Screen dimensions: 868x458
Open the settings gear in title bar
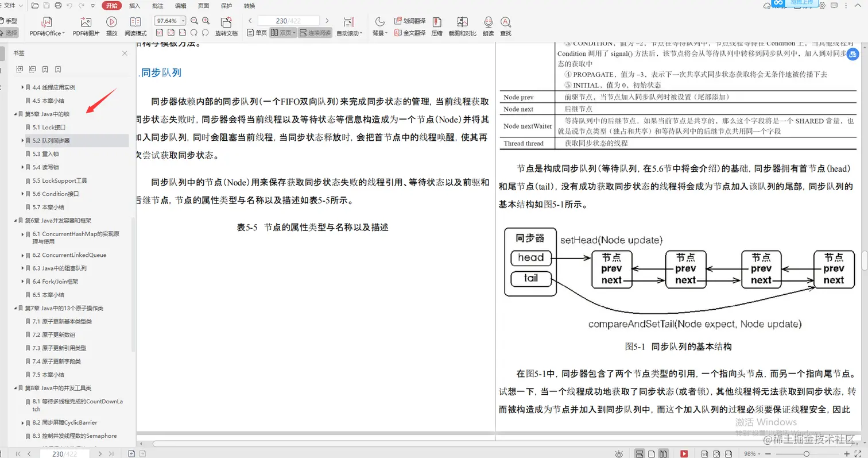point(823,5)
